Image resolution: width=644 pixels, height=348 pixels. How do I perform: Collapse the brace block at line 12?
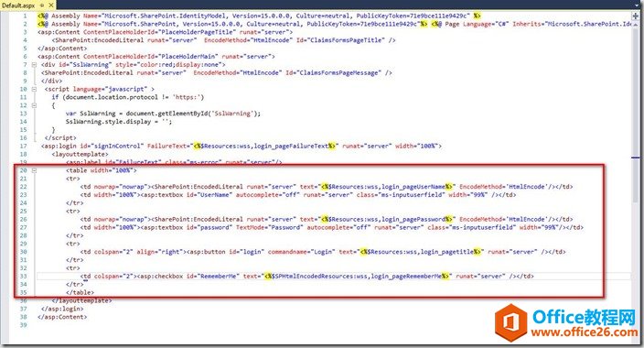click(x=35, y=105)
